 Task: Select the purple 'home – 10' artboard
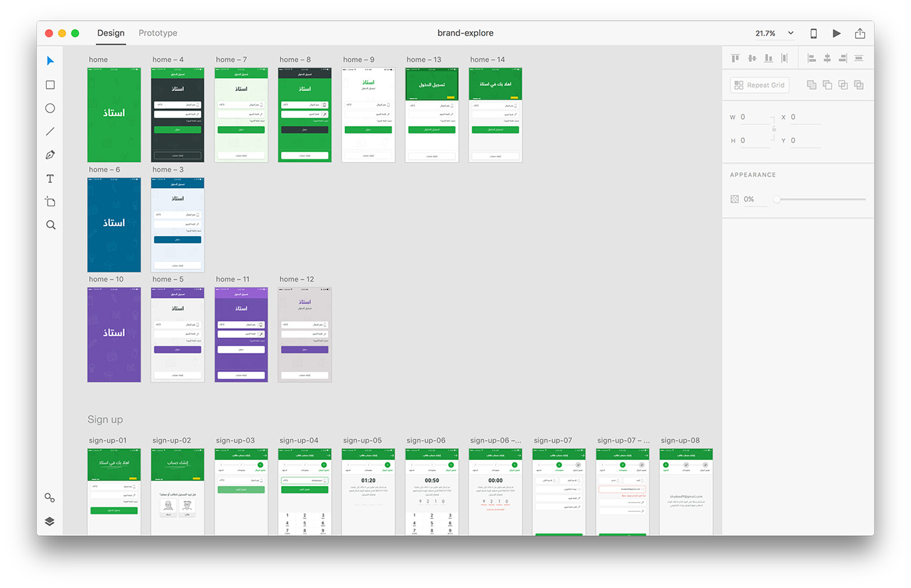(x=114, y=335)
